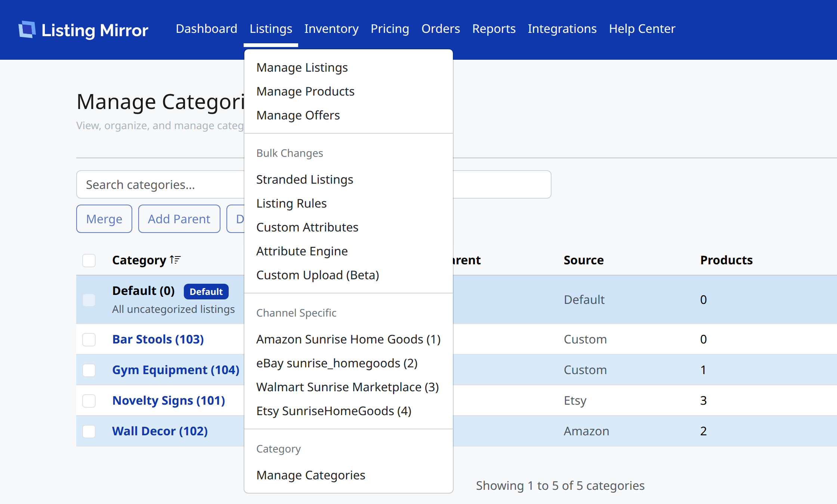The image size is (837, 504).
Task: Click the Etsy source cell
Action: [x=575, y=401]
